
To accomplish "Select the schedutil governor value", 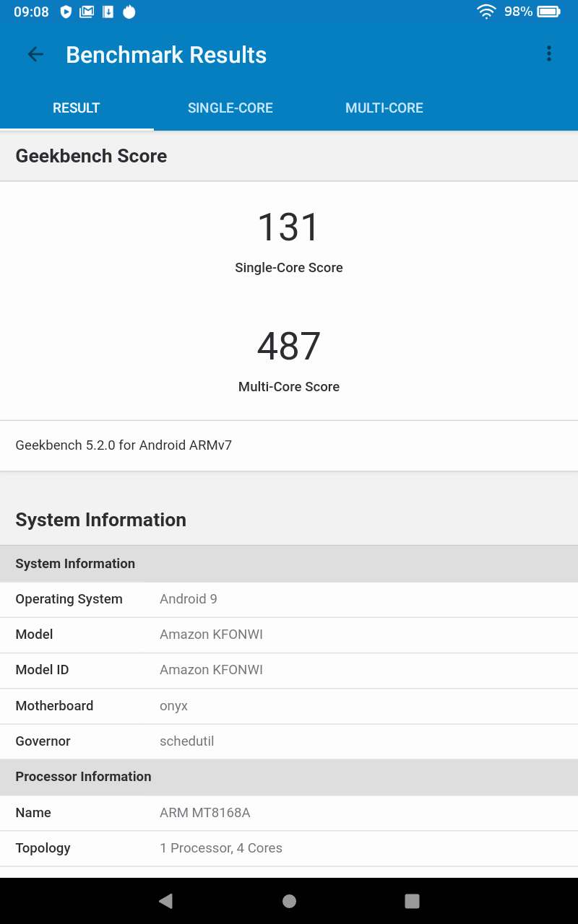I will [x=186, y=741].
